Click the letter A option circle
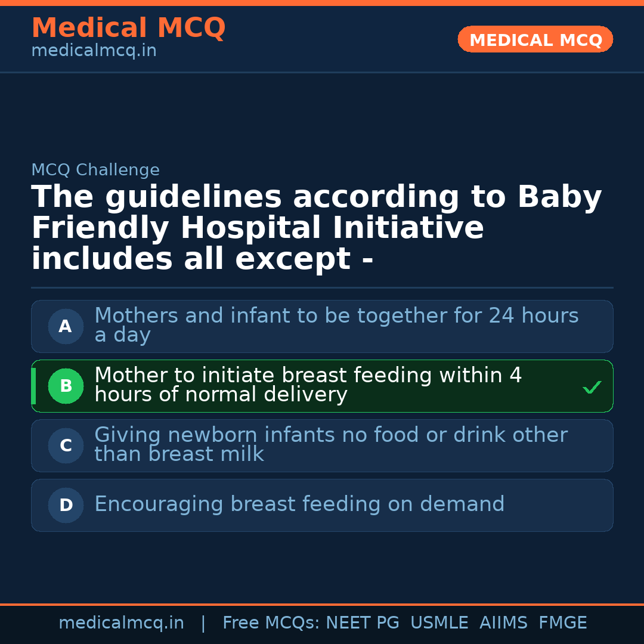Screen dimensions: 644x644 [66, 326]
